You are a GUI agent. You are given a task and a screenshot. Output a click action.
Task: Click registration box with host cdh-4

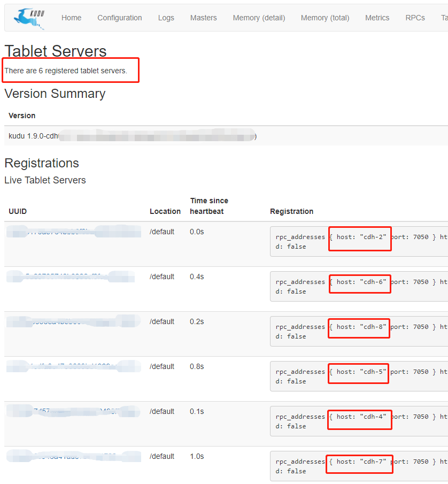359,421
